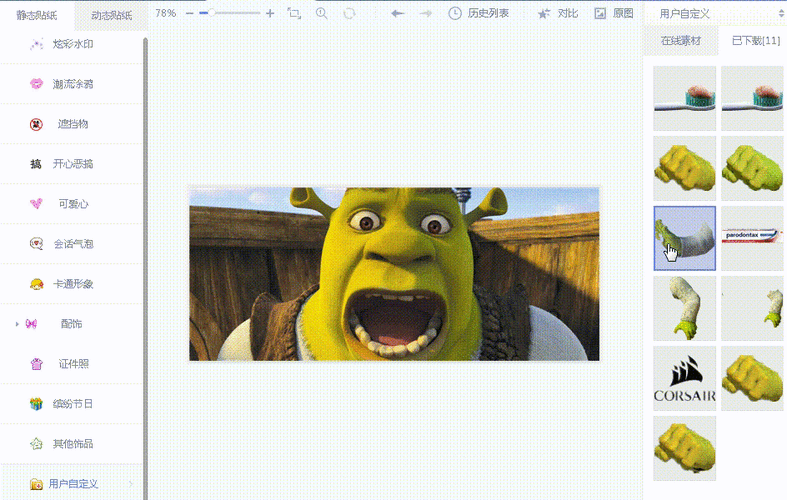The height and width of the screenshot is (500, 787).
Task: Click the redo right arrow icon
Action: click(x=426, y=14)
